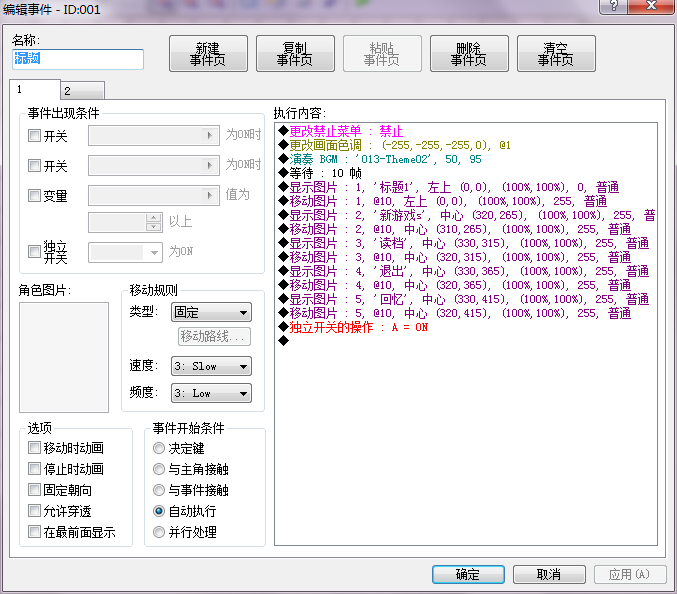Select the 演奏 BGM command line
Viewport: 677px width, 594px height.
click(x=380, y=159)
